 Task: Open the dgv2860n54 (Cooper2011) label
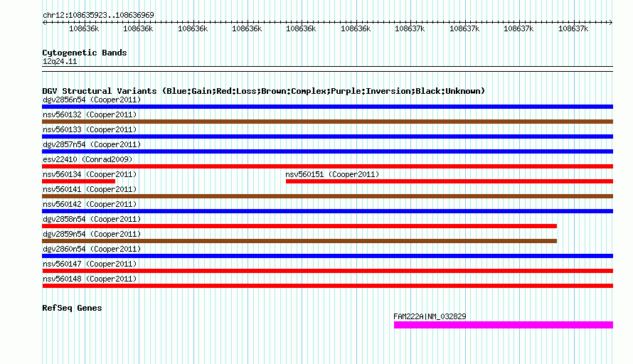[92, 249]
